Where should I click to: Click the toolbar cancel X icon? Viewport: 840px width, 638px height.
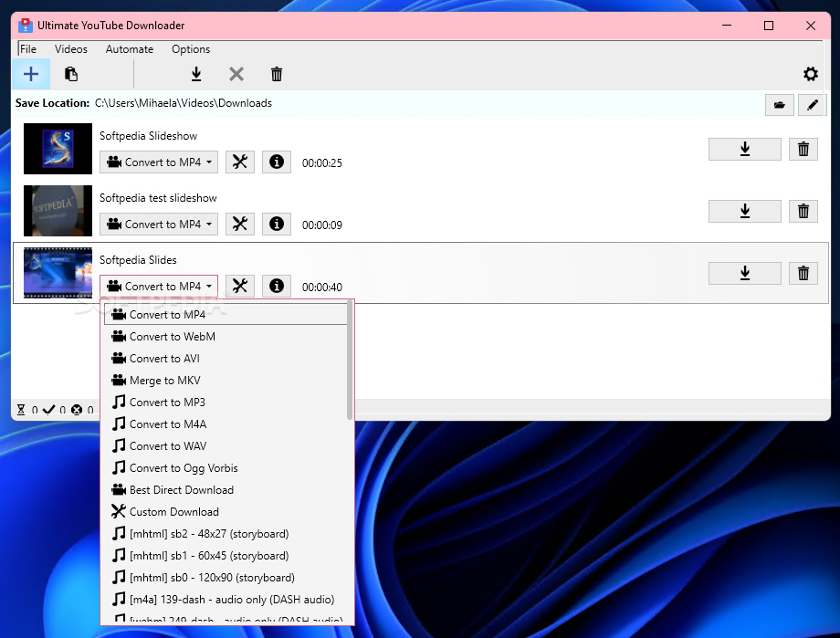(236, 74)
